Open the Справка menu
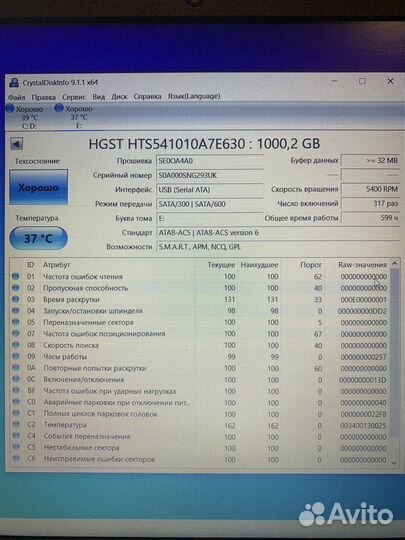This screenshot has height=540, width=405. click(147, 96)
